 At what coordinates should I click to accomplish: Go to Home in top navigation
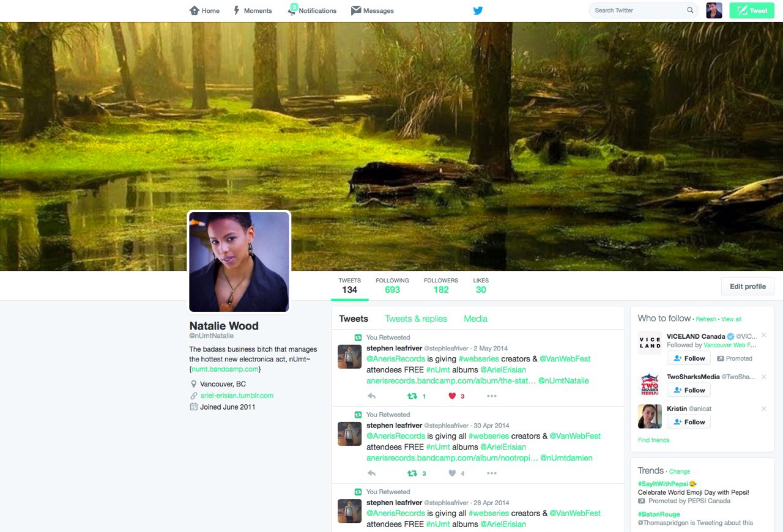(204, 10)
